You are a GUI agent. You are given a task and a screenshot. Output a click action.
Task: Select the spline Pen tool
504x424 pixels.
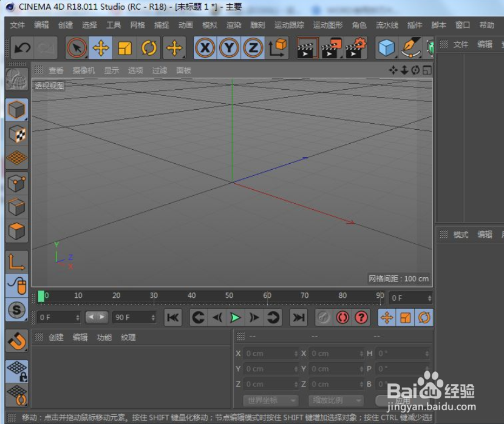point(410,48)
